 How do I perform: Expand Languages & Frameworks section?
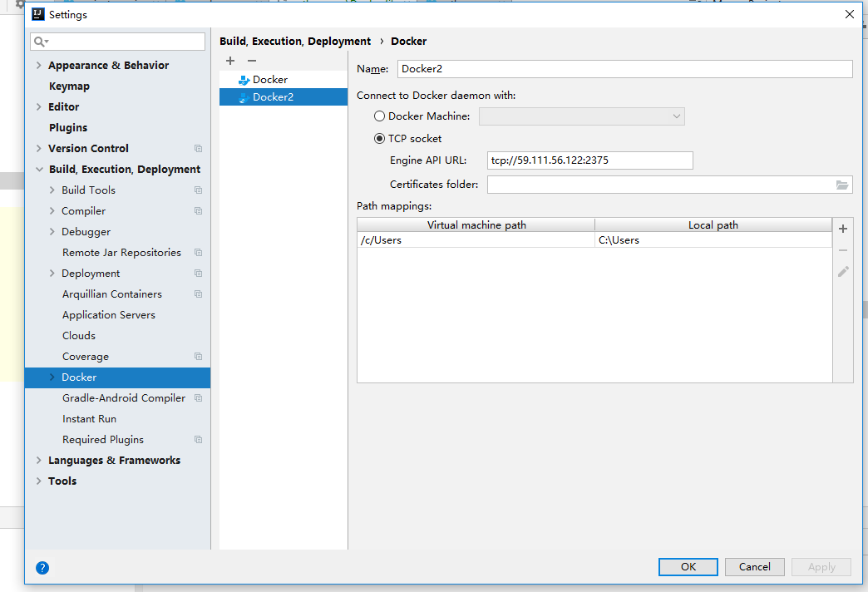[39, 460]
